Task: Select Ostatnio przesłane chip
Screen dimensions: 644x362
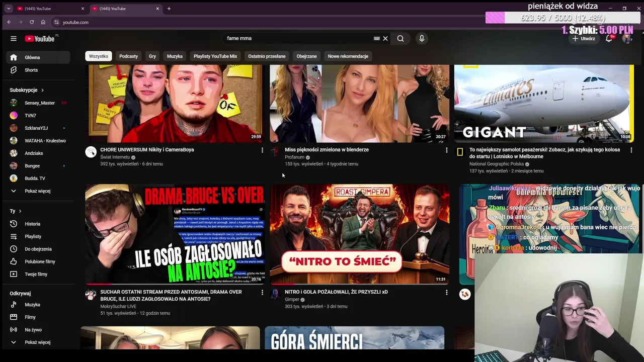Action: (x=267, y=56)
